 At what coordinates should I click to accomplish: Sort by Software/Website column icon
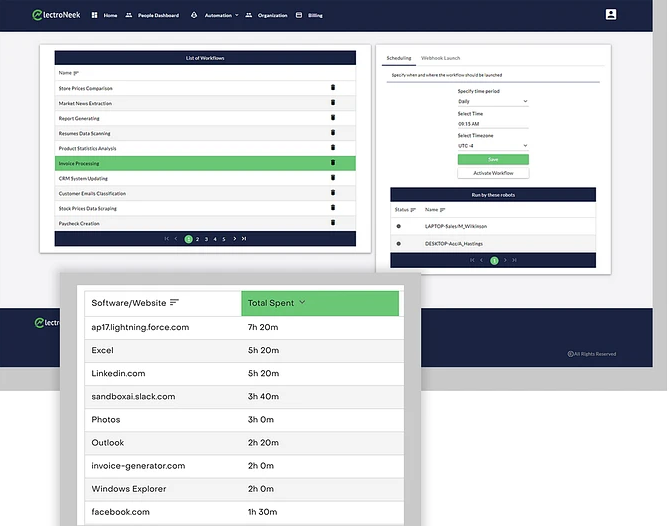click(x=174, y=302)
